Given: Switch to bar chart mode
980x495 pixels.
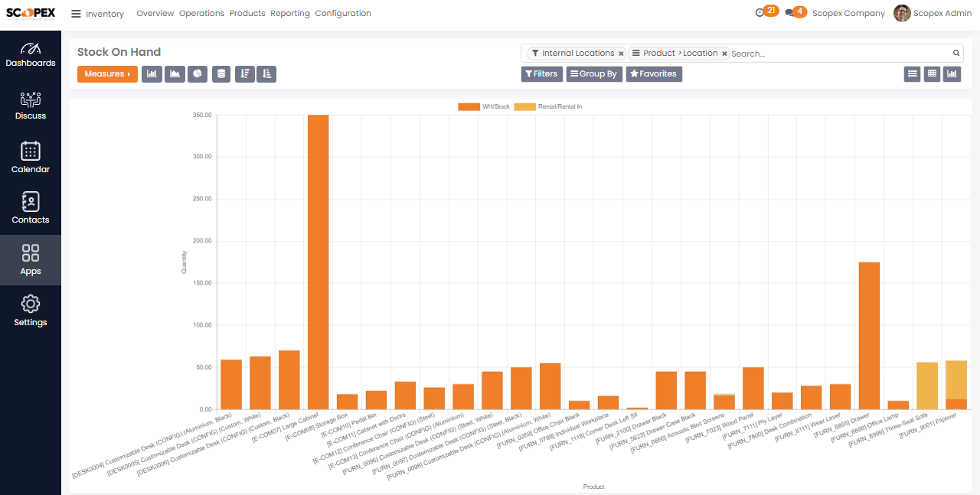Looking at the screenshot, I should (152, 74).
